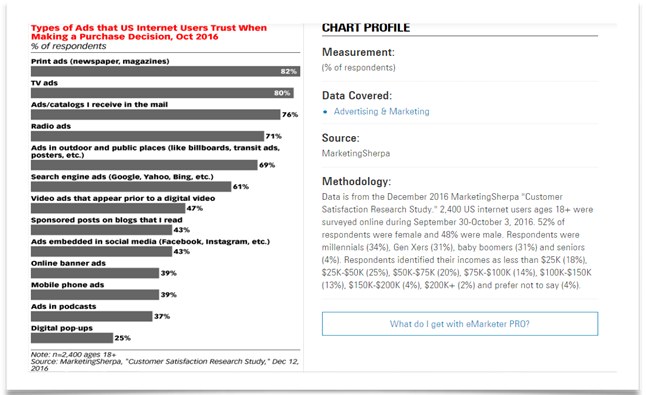Image resolution: width=646 pixels, height=395 pixels.
Task: Select the TV ads 80% bar
Action: point(162,93)
